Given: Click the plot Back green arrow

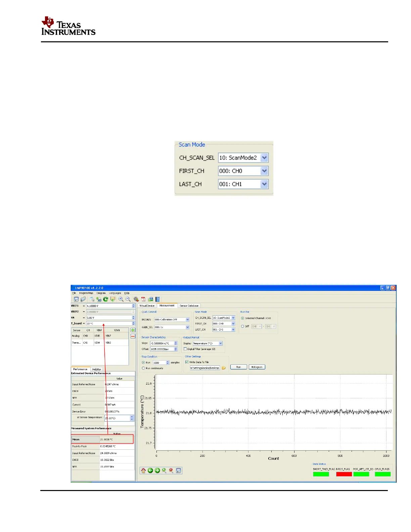Looking at the screenshot, I should point(150,471).
